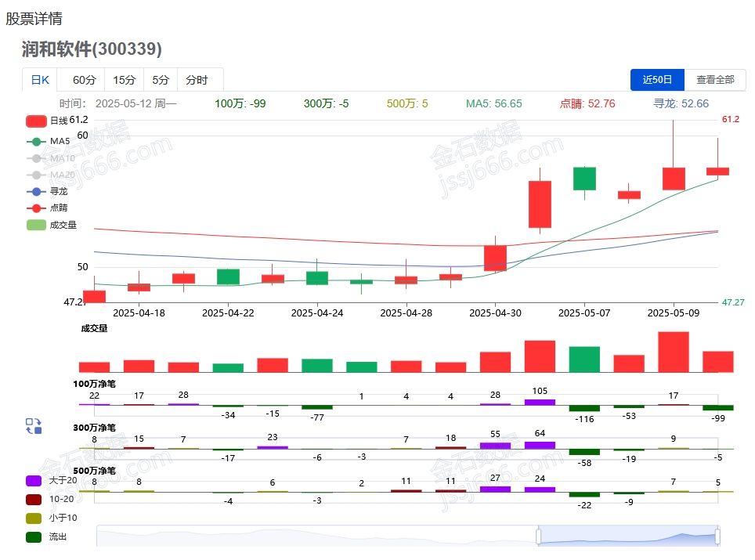
Task: Click the 47.27 low price marker
Action: pyautogui.click(x=733, y=302)
